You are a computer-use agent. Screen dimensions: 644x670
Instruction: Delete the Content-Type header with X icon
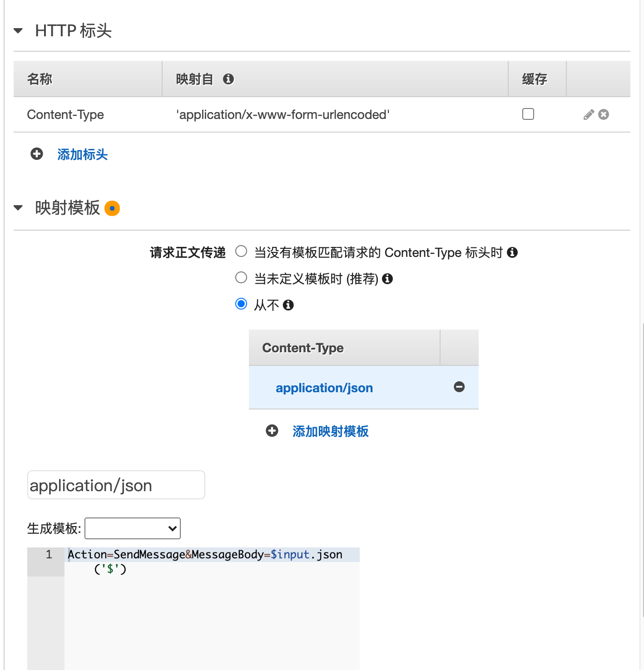pos(604,114)
